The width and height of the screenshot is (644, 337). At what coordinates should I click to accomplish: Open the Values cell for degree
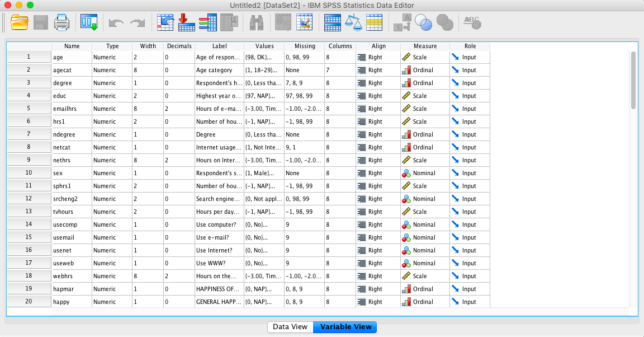pos(264,83)
